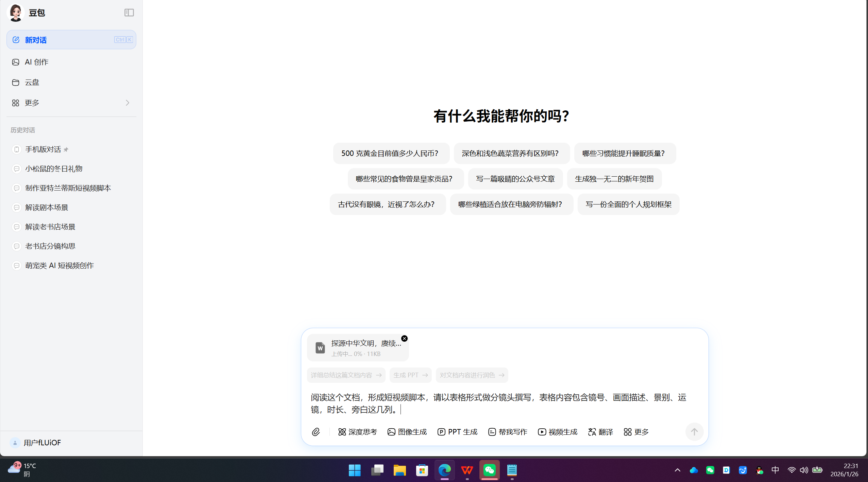The height and width of the screenshot is (482, 868).
Task: Open AI 创作 from the sidebar
Action: 36,62
